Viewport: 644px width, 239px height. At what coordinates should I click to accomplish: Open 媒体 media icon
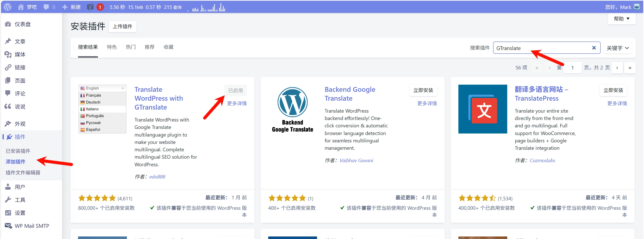coord(8,54)
